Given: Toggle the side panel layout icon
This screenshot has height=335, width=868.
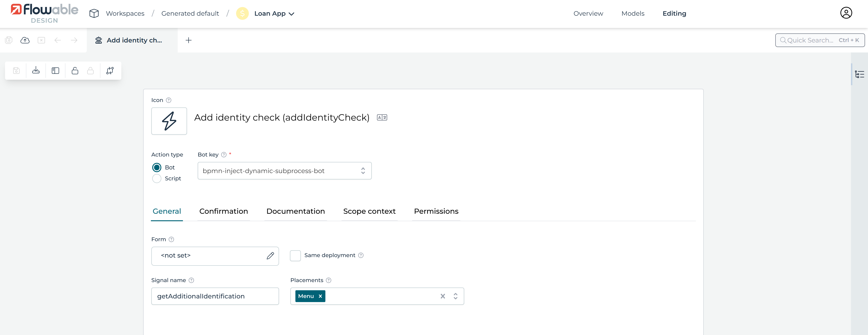Looking at the screenshot, I should coord(55,71).
